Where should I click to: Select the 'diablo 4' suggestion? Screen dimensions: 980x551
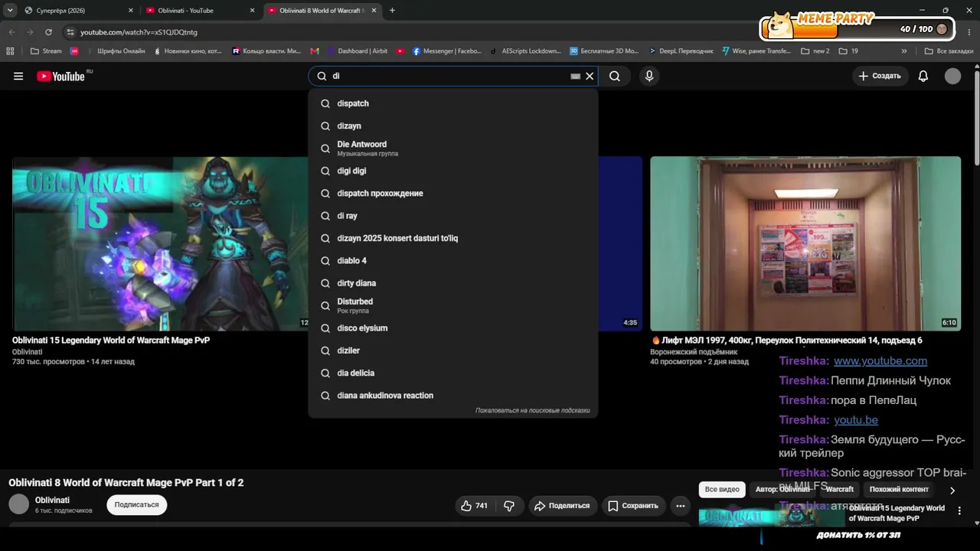(x=453, y=260)
